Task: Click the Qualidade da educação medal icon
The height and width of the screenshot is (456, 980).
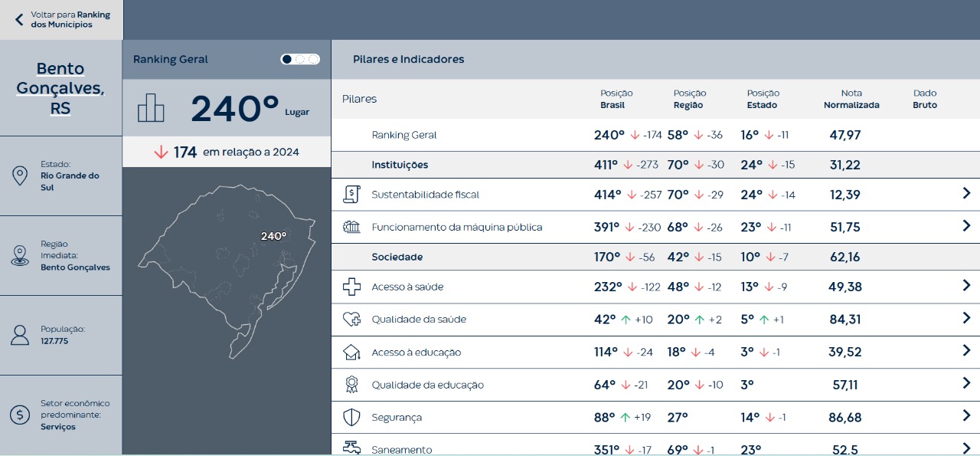Action: point(351,385)
